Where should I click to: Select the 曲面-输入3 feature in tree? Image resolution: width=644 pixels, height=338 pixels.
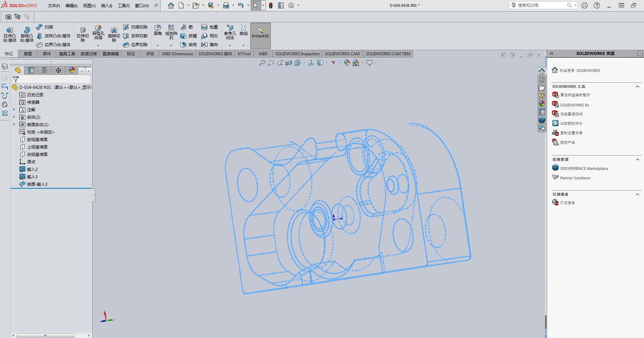pyautogui.click(x=37, y=184)
